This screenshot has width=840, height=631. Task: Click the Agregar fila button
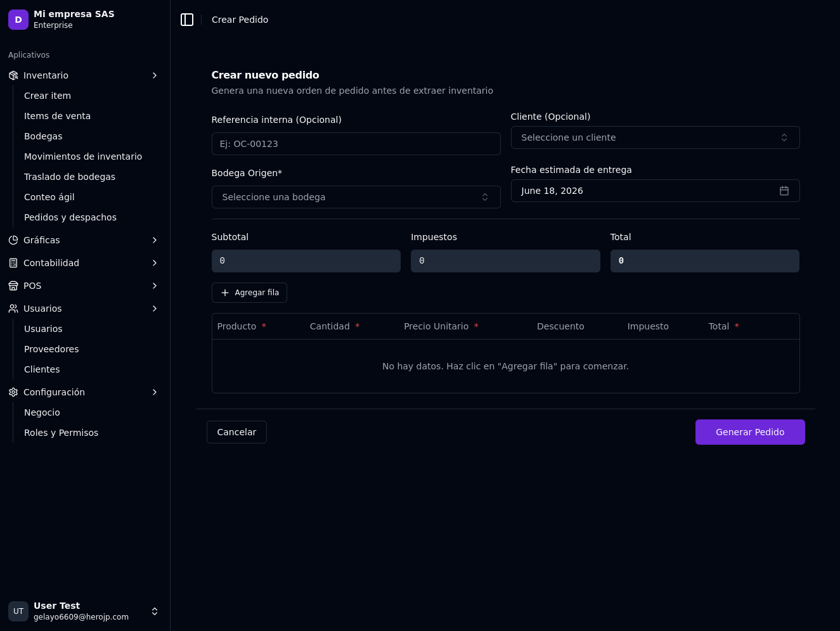(x=249, y=293)
